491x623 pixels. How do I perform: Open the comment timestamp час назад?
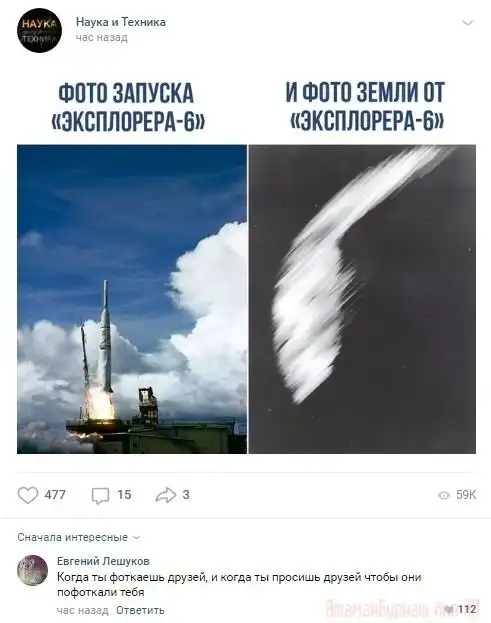pos(83,610)
